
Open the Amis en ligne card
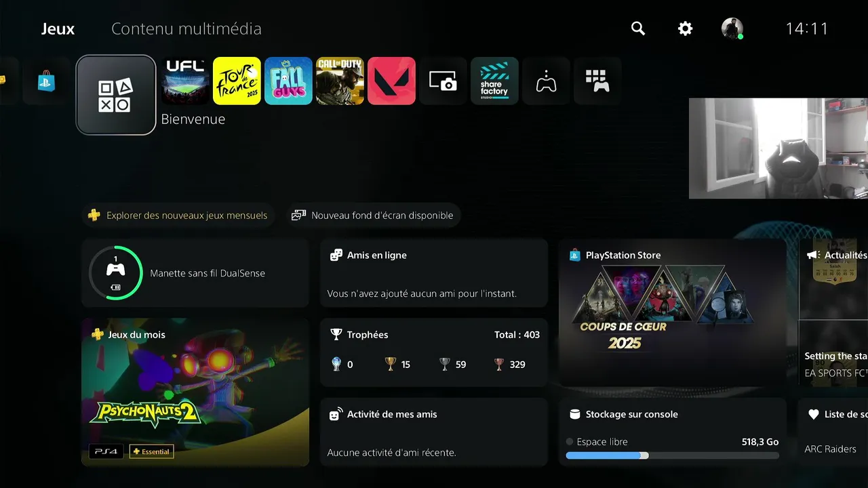click(434, 273)
